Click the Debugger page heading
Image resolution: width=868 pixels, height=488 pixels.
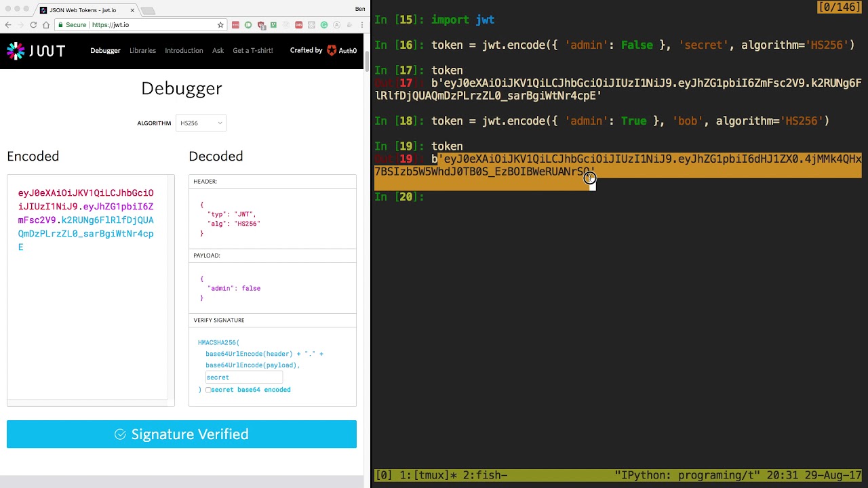click(182, 88)
